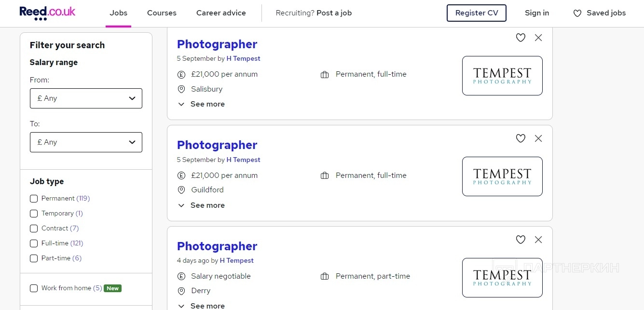Remove the Derry Photographer job card

tap(538, 240)
